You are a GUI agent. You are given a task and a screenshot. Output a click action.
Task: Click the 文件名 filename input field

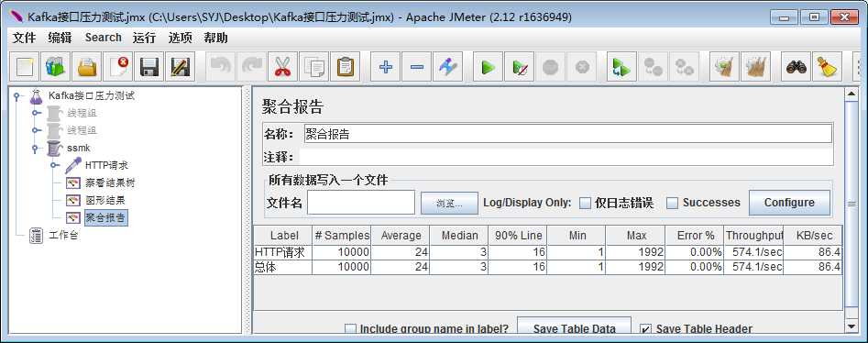click(361, 203)
